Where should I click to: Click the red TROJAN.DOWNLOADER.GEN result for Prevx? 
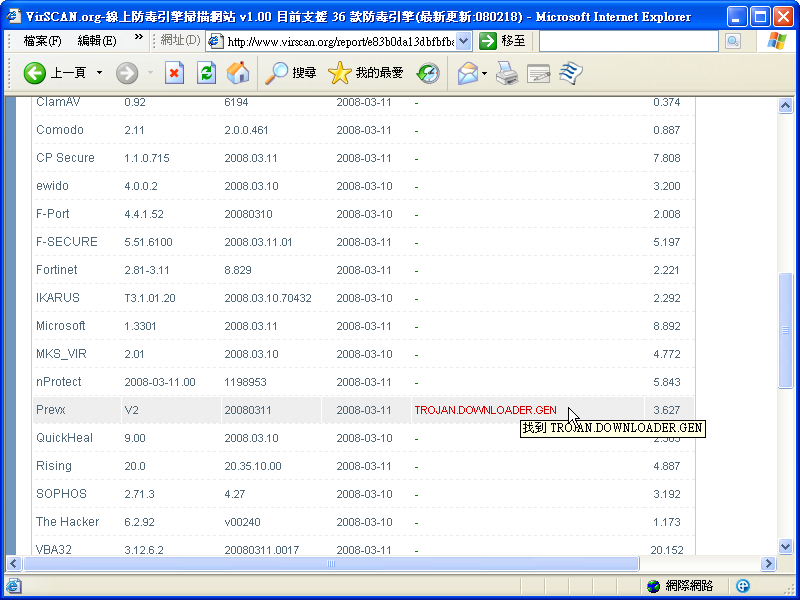(485, 410)
